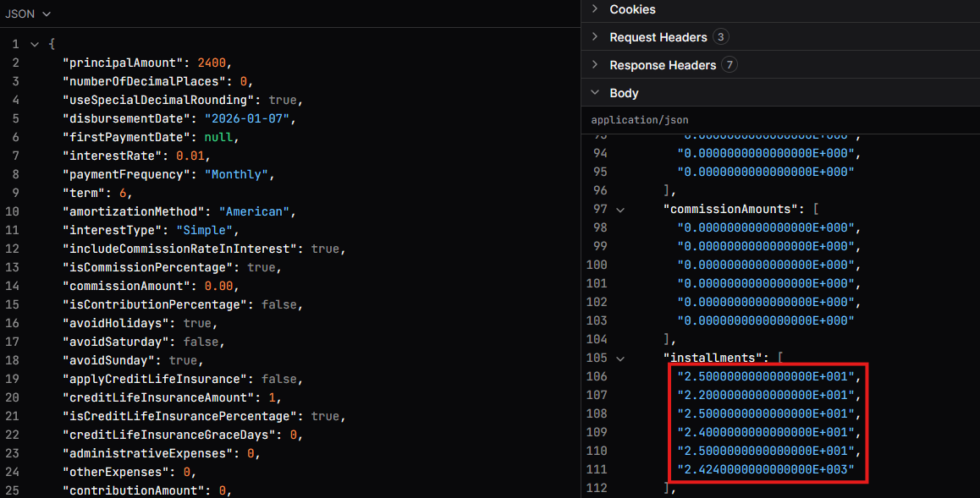Click line number 25 in the request editor
Screen dimensions: 980x498
[x=12, y=490]
